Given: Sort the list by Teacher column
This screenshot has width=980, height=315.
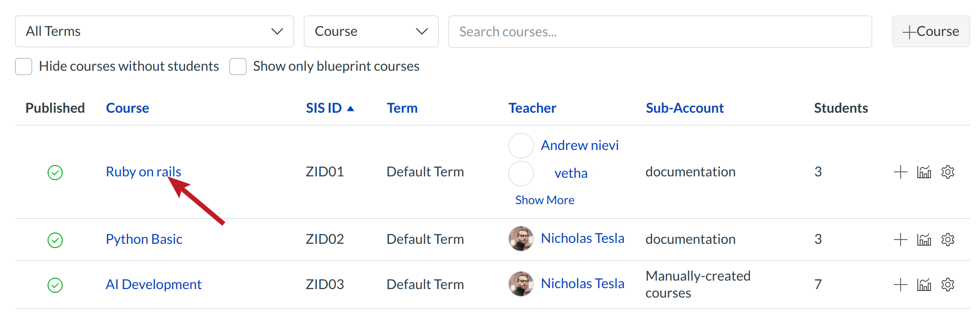Looking at the screenshot, I should [x=532, y=108].
